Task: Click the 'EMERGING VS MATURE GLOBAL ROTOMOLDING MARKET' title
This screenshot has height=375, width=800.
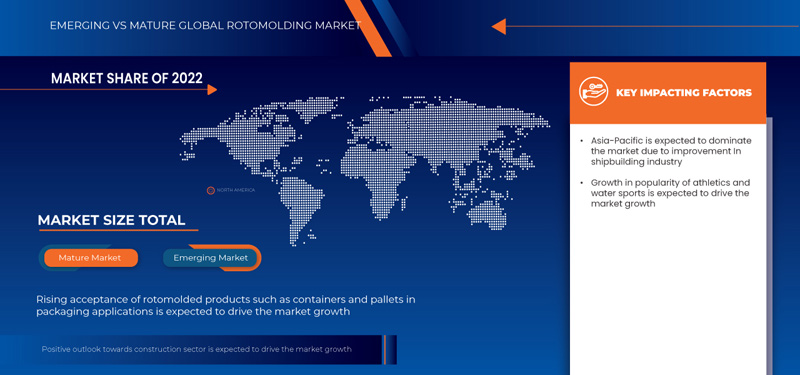Action: [x=206, y=26]
